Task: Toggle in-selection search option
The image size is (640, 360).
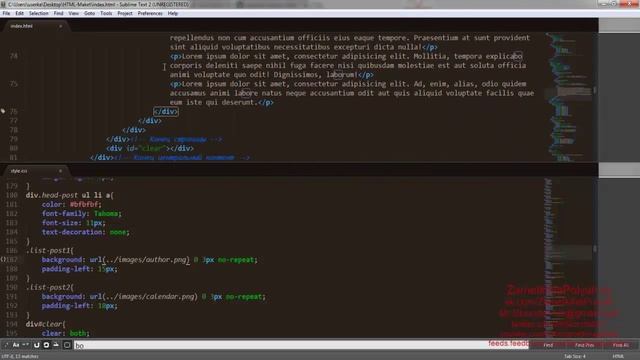Action: [56, 345]
